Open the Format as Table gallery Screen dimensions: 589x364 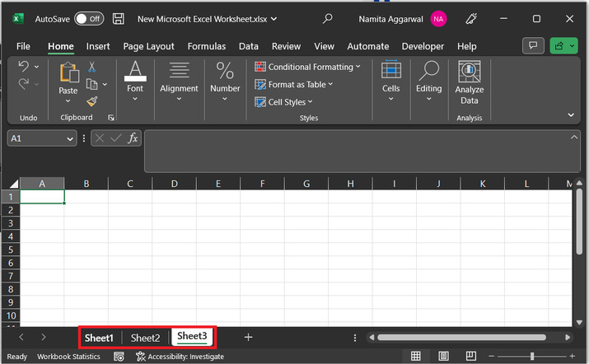293,85
